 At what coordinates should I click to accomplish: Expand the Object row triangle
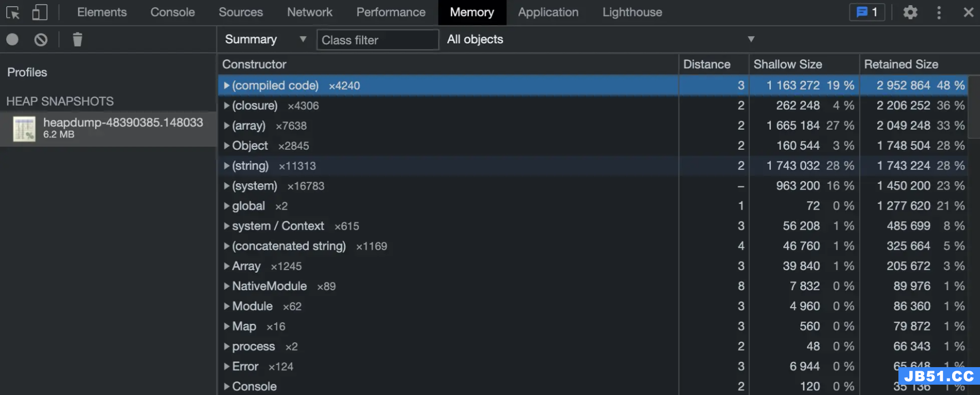coord(226,146)
